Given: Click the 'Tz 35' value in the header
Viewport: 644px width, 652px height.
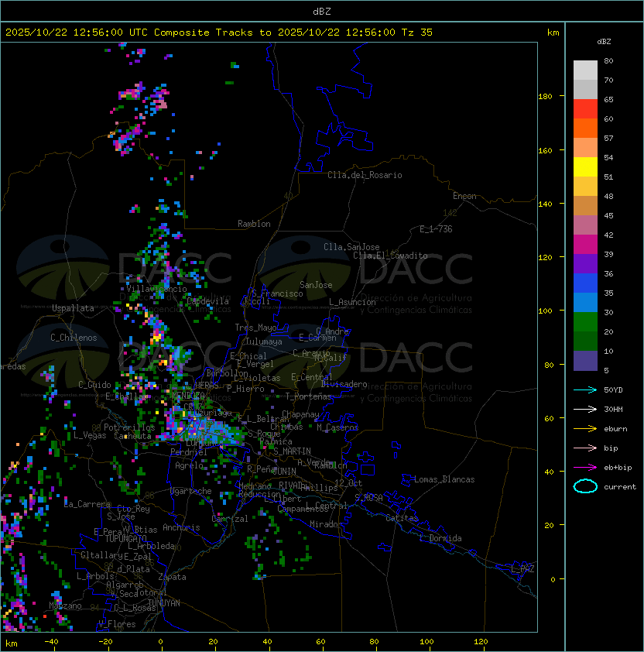Looking at the screenshot, I should pos(417,33).
